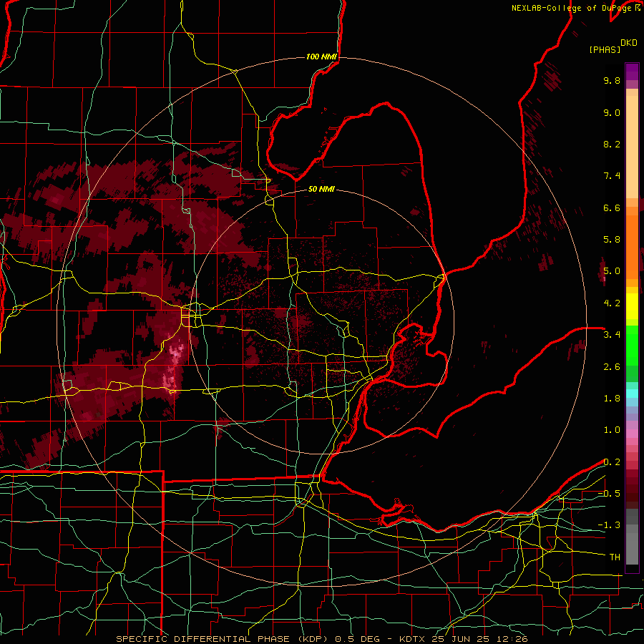644x644 pixels.
Task: Click the 25 JUN 25 12:26 timestamp
Action: coord(479,639)
